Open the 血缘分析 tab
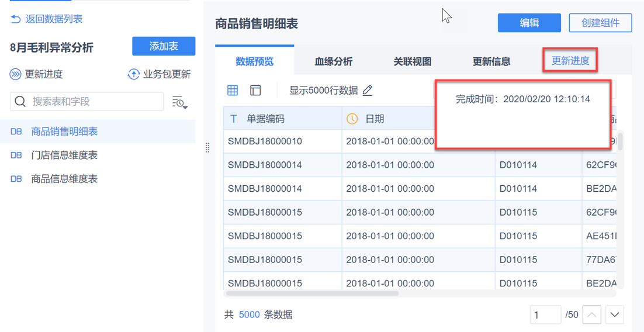The image size is (644, 332). click(x=334, y=61)
